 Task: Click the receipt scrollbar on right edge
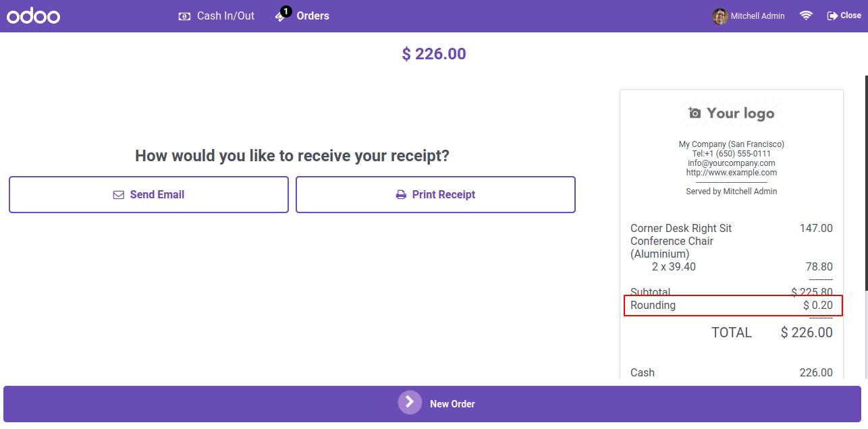(x=866, y=227)
